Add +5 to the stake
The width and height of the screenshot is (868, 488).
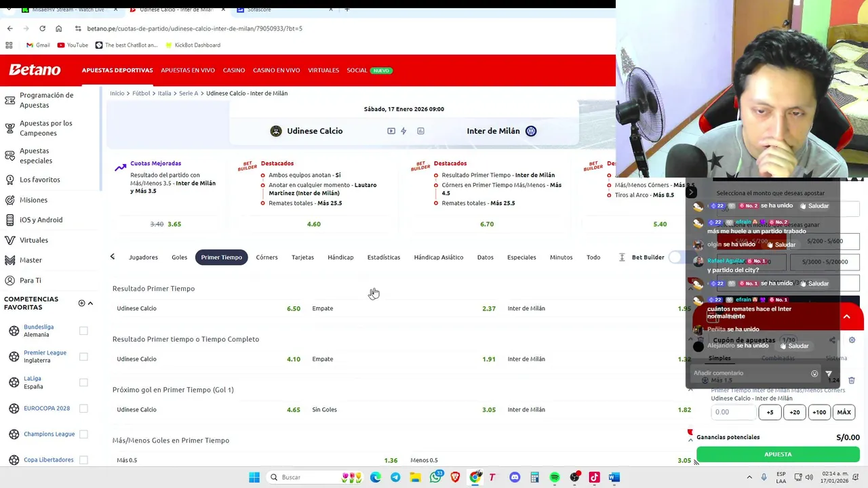pyautogui.click(x=770, y=412)
